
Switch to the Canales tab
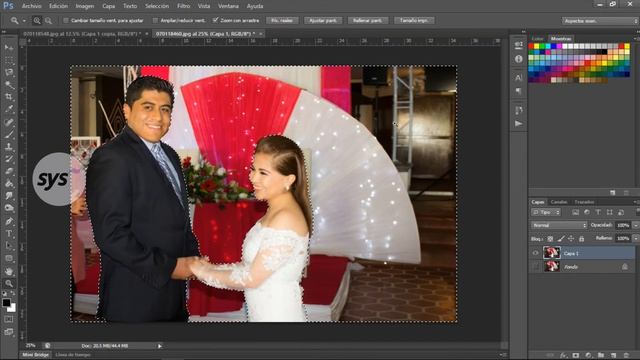(559, 202)
